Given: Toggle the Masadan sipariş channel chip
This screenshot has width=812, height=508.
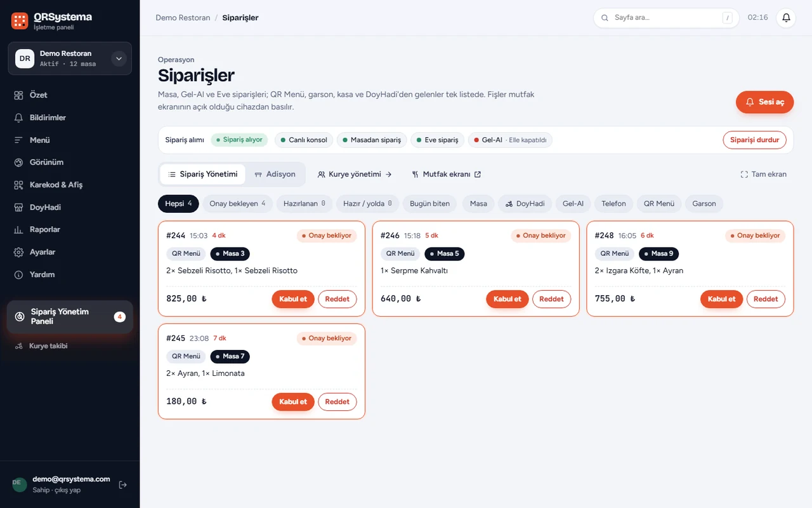Looking at the screenshot, I should click(x=372, y=140).
